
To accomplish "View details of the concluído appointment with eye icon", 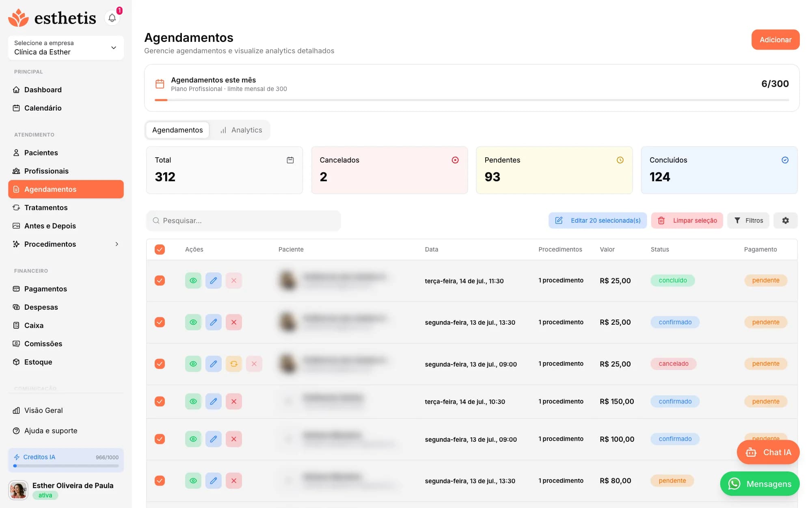I will click(x=193, y=280).
